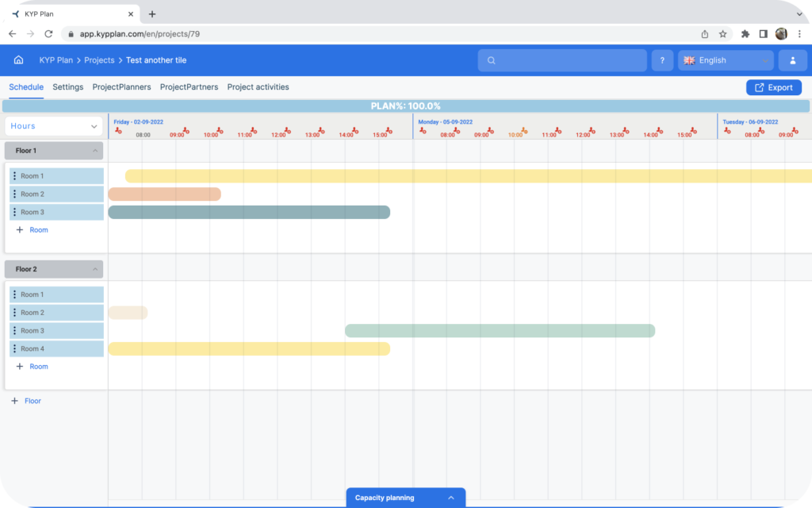Collapse the Floor 1 section

(95, 150)
